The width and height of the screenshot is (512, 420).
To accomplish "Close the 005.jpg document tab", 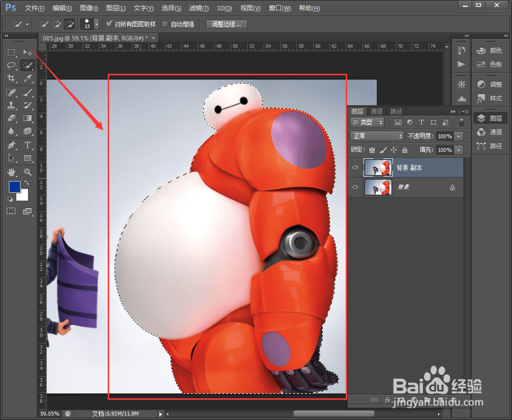I will click(x=154, y=38).
